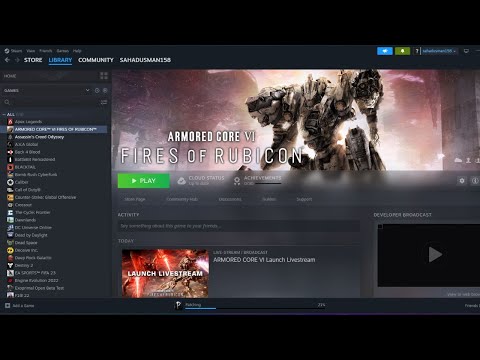The width and height of the screenshot is (480, 360).
Task: Click the achievements ribbon icon
Action: click(x=237, y=181)
